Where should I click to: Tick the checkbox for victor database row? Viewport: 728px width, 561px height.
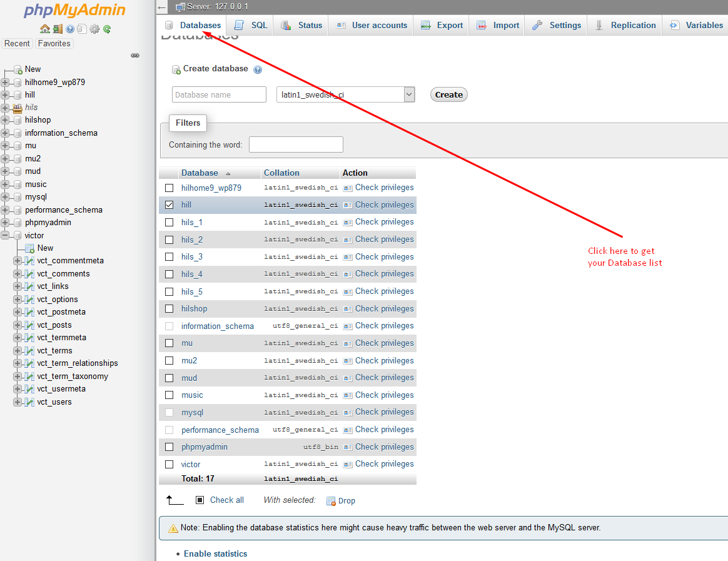coord(169,465)
